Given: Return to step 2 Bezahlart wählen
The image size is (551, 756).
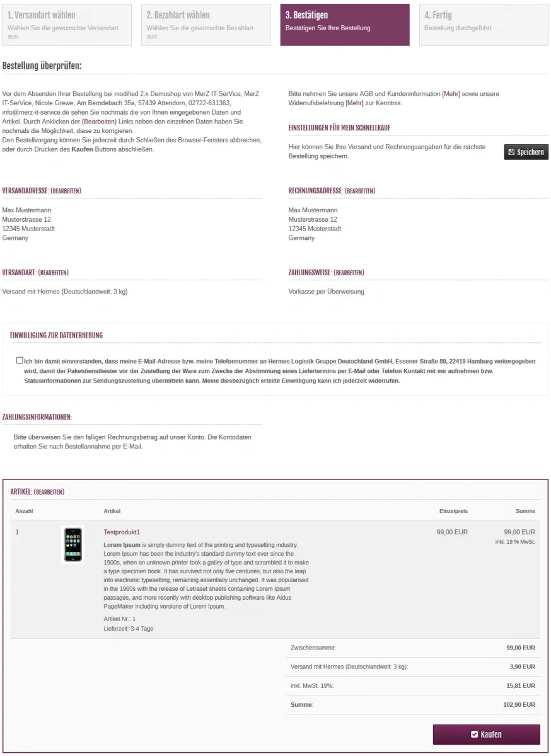Looking at the screenshot, I should pyautogui.click(x=206, y=25).
